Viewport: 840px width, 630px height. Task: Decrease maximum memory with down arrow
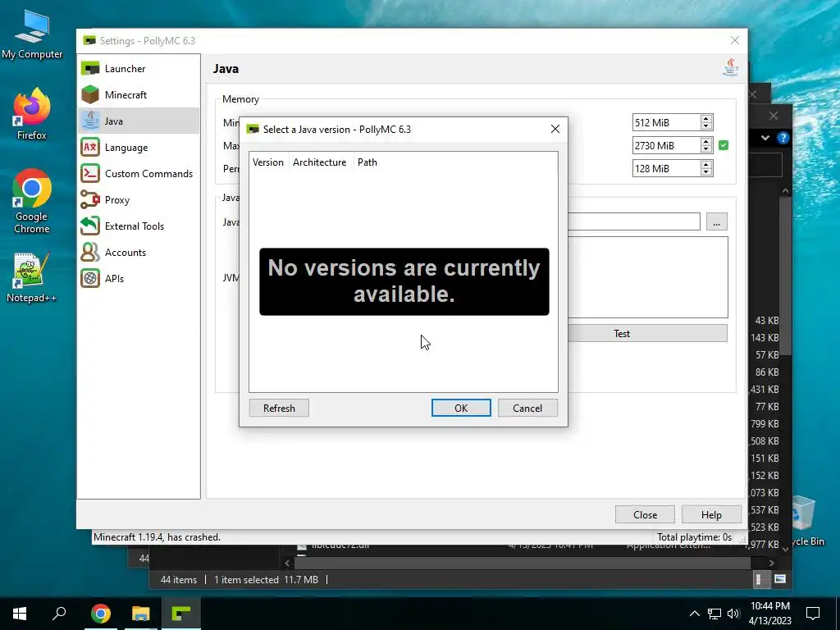706,149
